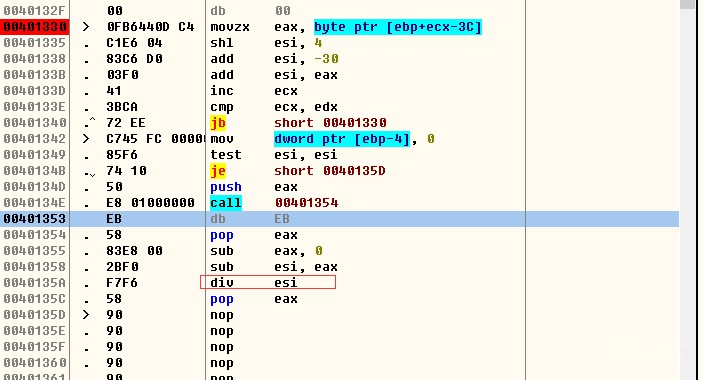
Task: Click hex bytes 83E8 00
Action: [x=134, y=251]
